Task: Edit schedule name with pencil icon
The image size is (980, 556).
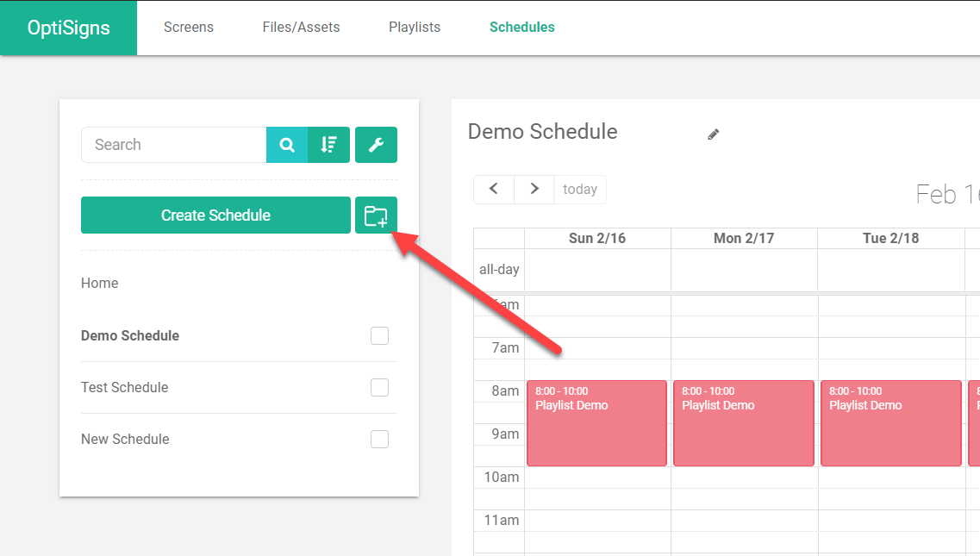Action: click(713, 134)
